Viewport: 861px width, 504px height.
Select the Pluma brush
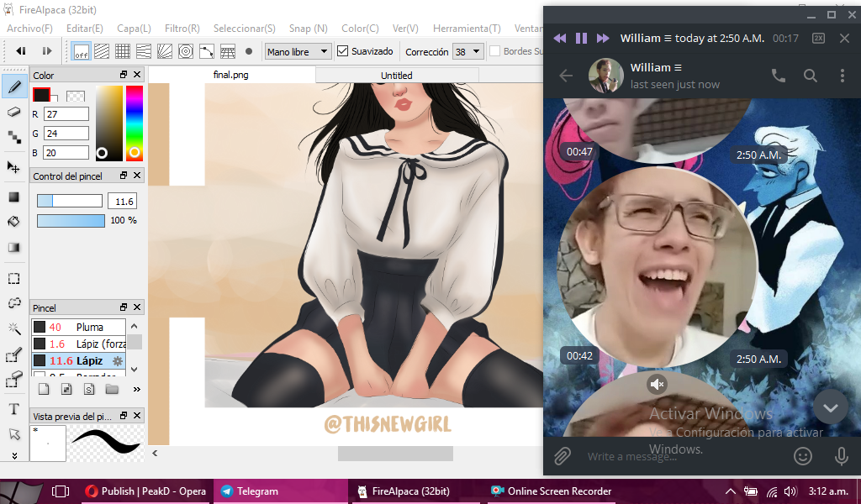(78, 327)
